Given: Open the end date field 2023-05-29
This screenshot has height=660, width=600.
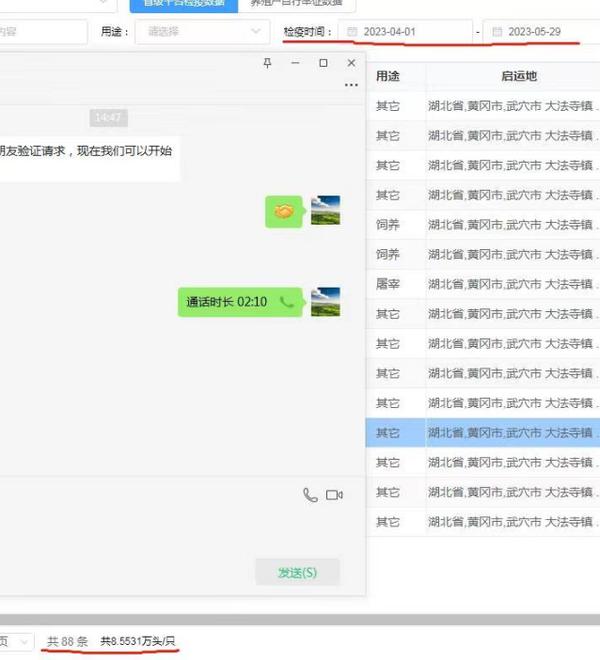Looking at the screenshot, I should click(x=541, y=32).
